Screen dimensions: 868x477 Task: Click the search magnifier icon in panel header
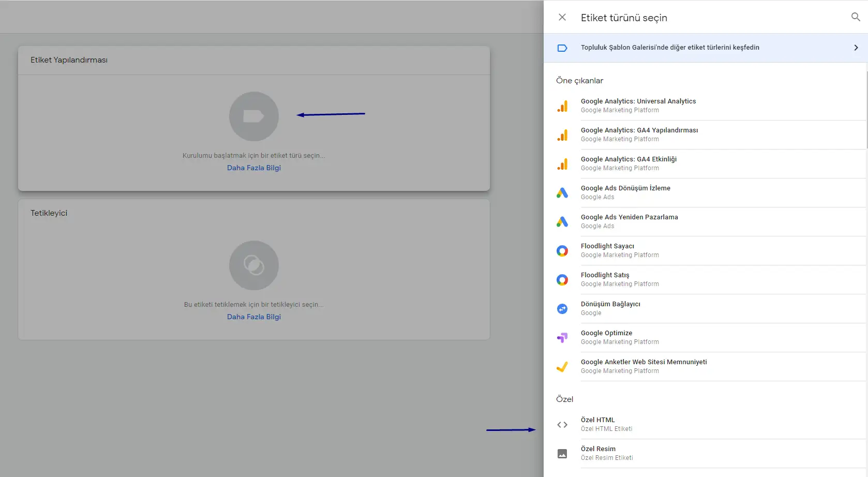(x=856, y=17)
